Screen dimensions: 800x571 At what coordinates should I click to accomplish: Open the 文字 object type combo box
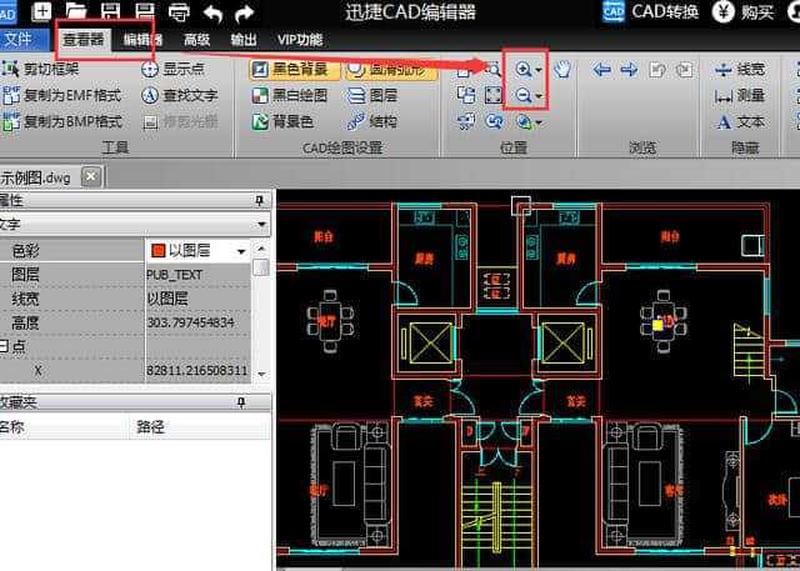pyautogui.click(x=135, y=224)
